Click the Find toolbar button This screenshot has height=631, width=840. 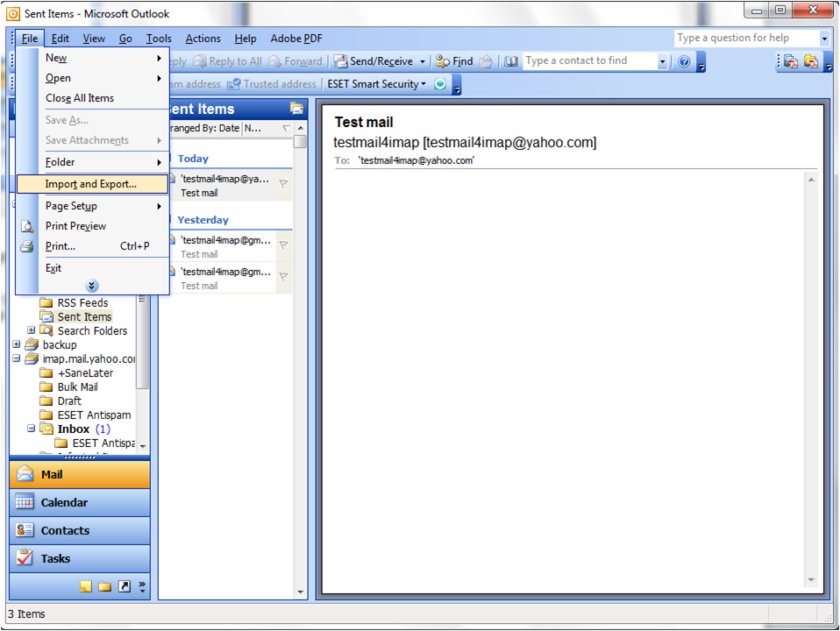click(454, 61)
